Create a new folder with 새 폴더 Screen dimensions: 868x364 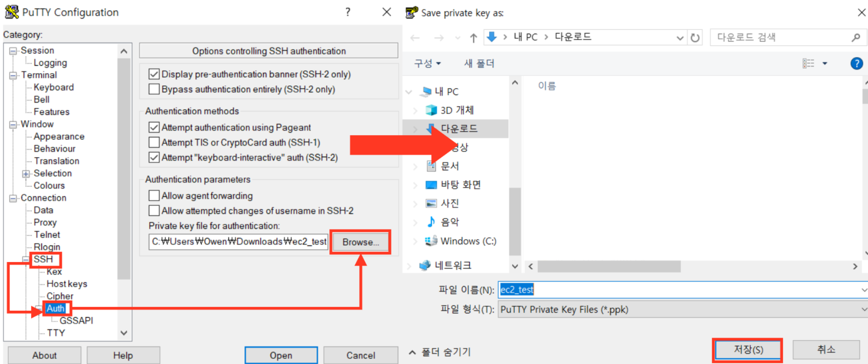click(x=479, y=63)
